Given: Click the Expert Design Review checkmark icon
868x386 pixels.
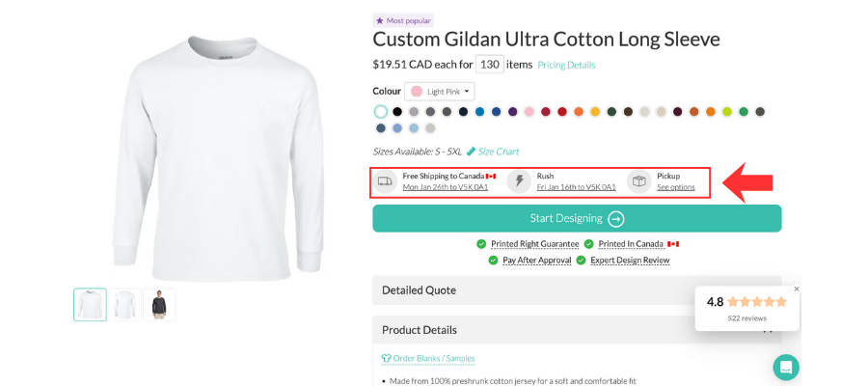Looking at the screenshot, I should pyautogui.click(x=581, y=260).
